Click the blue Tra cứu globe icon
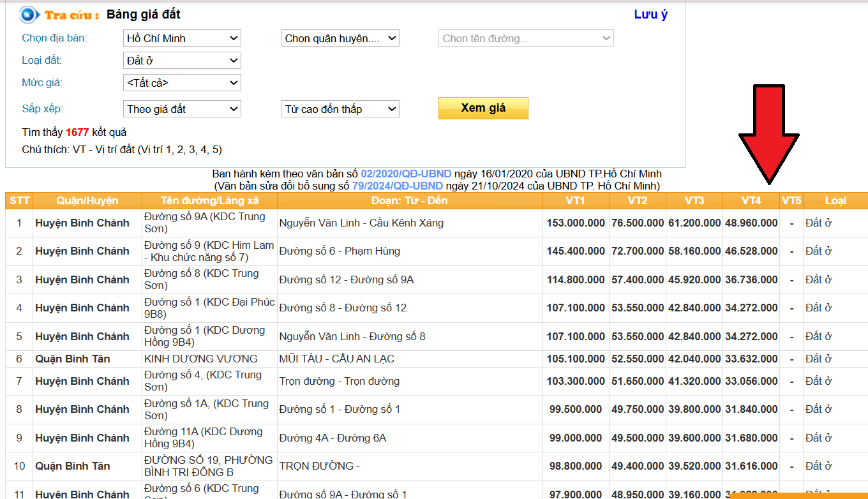Screen dimensions: 868x499 click(29, 14)
